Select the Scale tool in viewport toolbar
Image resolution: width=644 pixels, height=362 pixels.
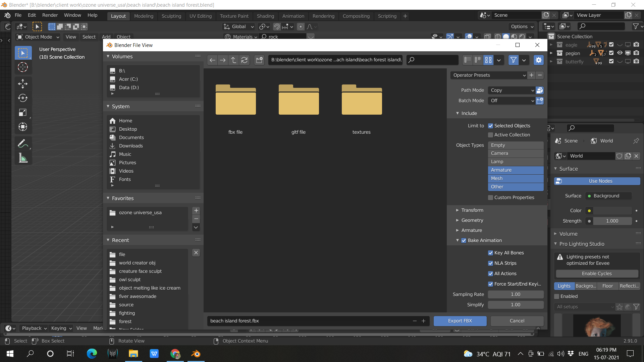coord(23,113)
